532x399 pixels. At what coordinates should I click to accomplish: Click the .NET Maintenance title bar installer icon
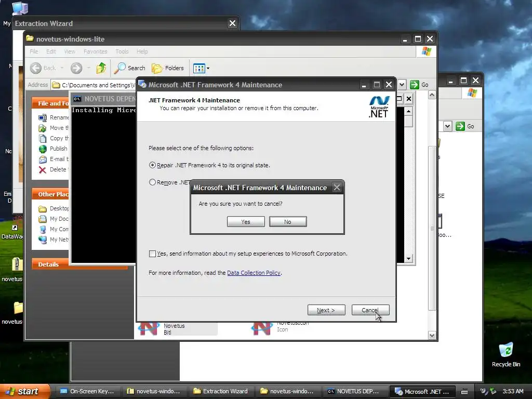tap(142, 84)
